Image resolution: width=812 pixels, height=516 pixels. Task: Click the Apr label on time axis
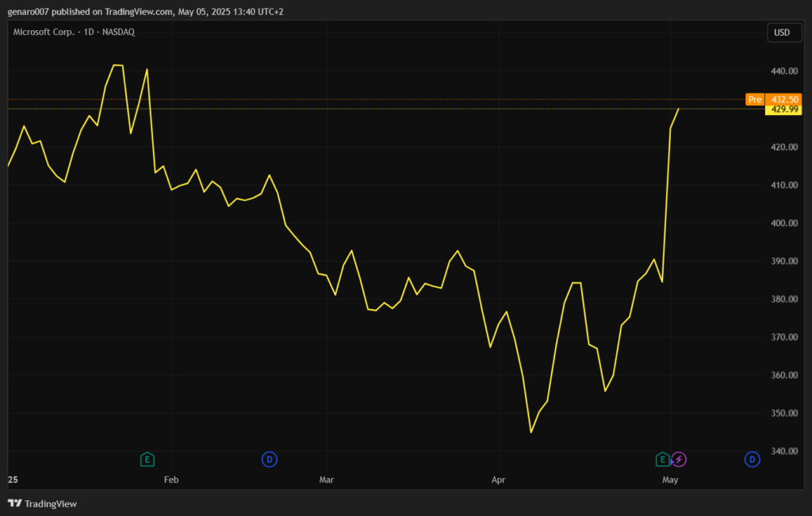(x=498, y=480)
